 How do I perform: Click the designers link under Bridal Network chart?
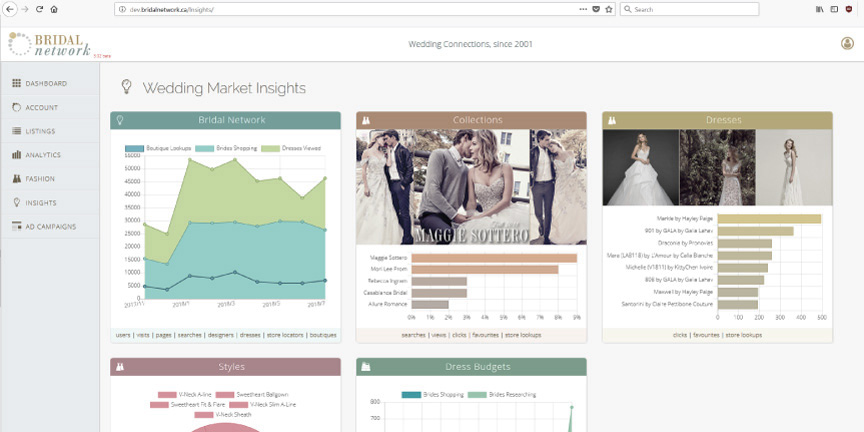tap(221, 335)
